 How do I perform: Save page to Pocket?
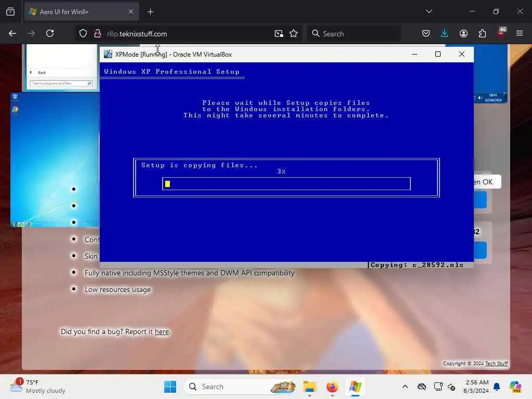(x=426, y=33)
